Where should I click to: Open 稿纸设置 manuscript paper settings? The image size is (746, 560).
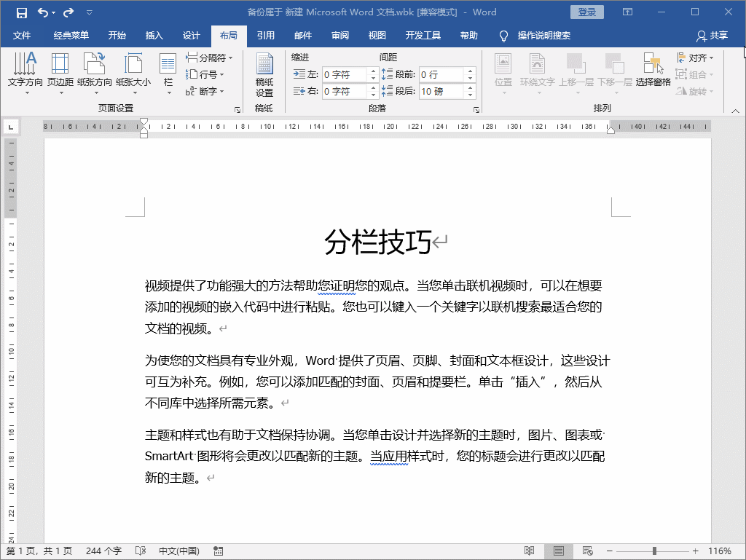[264, 75]
